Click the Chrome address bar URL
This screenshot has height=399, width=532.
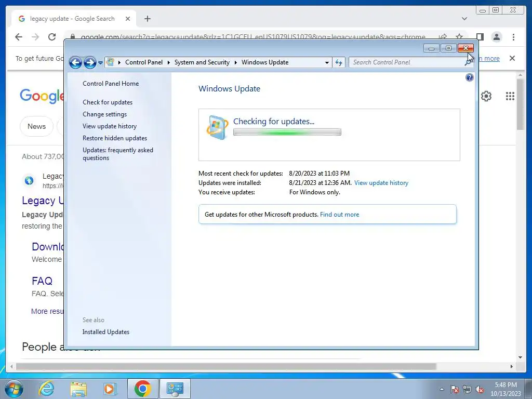[x=253, y=37]
